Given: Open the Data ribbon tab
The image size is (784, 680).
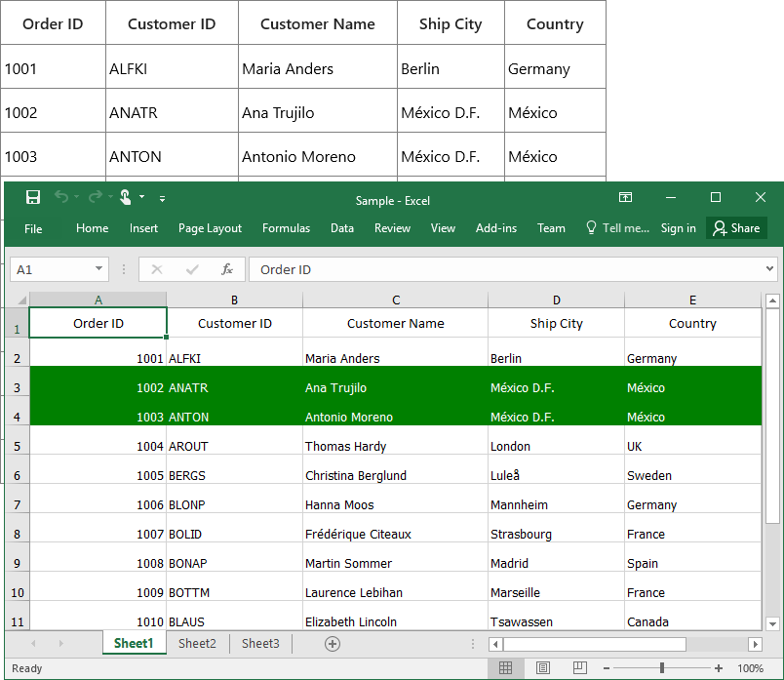Looking at the screenshot, I should click(x=342, y=228).
